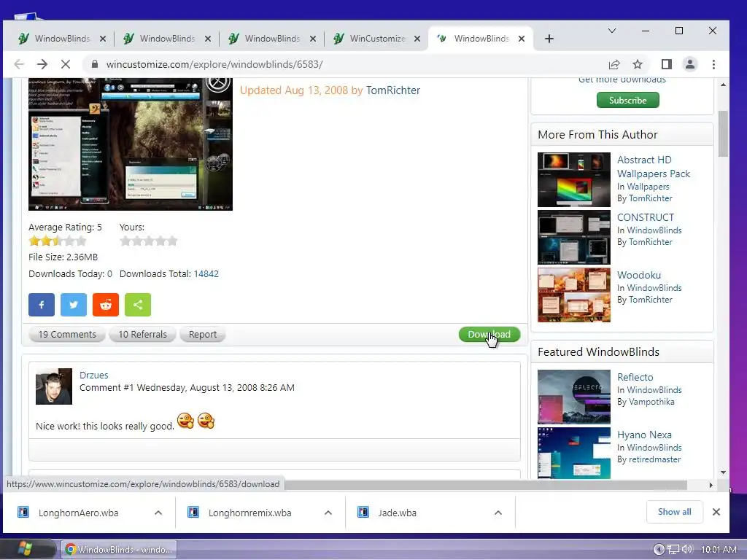Open the Hyano Nexa skin link
747x560 pixels.
644,435
